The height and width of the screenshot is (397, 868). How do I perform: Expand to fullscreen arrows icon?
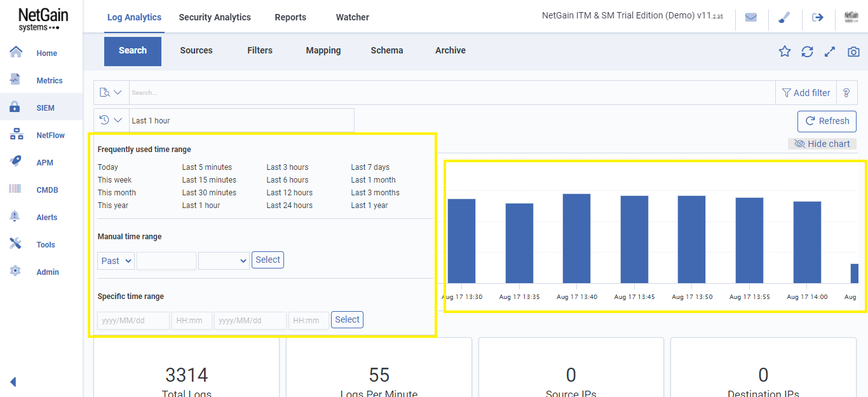click(x=830, y=52)
